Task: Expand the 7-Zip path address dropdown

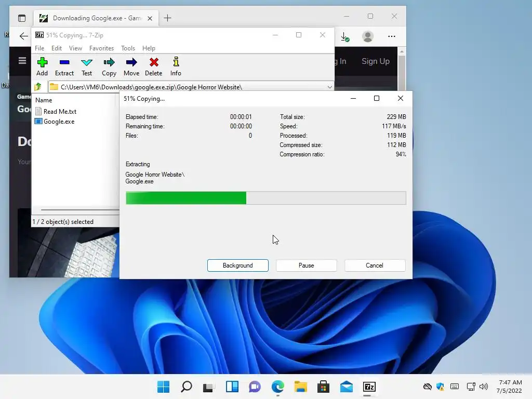Action: click(329, 87)
